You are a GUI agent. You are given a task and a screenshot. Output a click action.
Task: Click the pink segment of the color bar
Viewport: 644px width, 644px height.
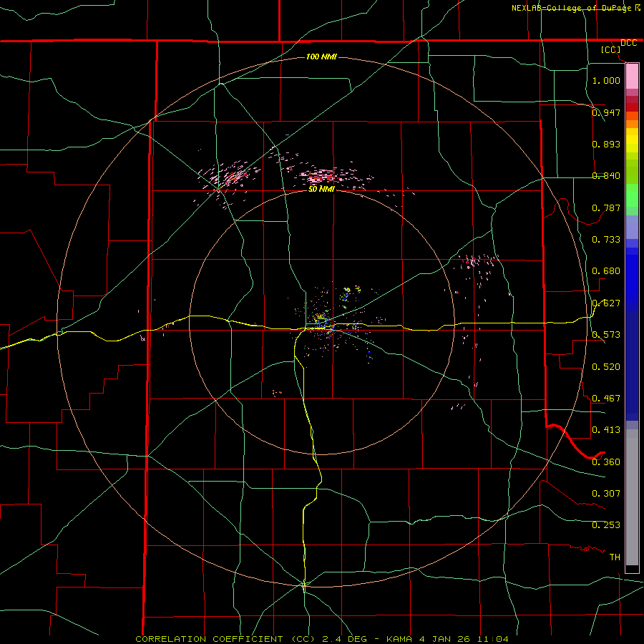click(x=632, y=77)
